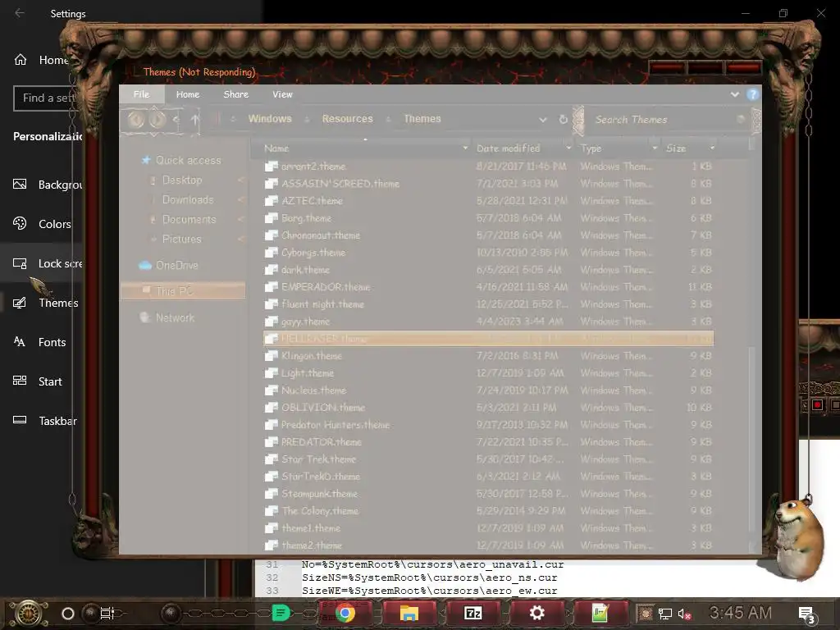The height and width of the screenshot is (630, 840).
Task: Click the Settings window back arrow
Action: 20,13
